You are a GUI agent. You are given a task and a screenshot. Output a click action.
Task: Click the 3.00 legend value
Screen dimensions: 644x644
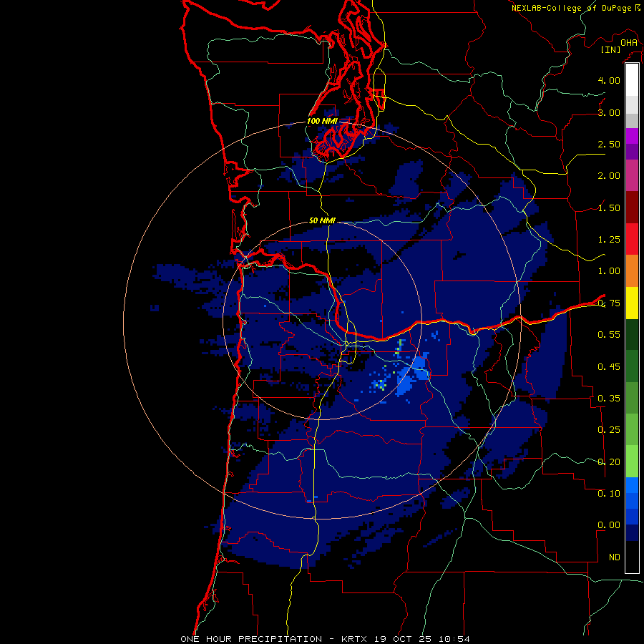(609, 112)
